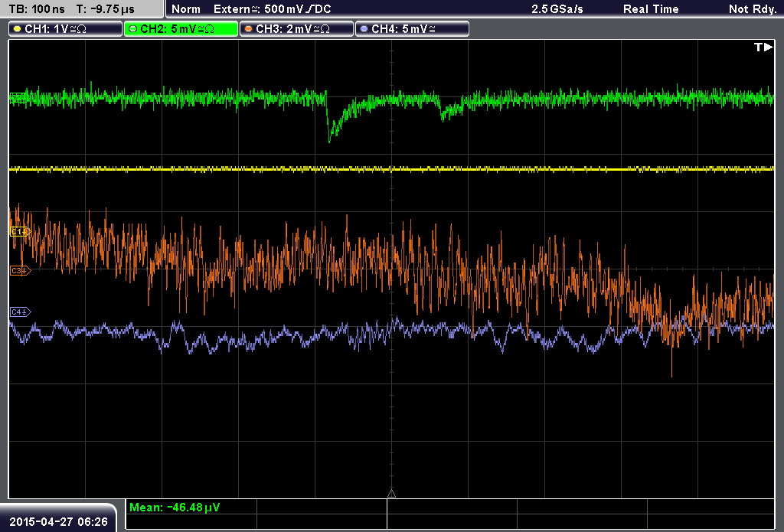
Task: Click the Mean: -46.48 µV measurement
Action: coord(174,508)
